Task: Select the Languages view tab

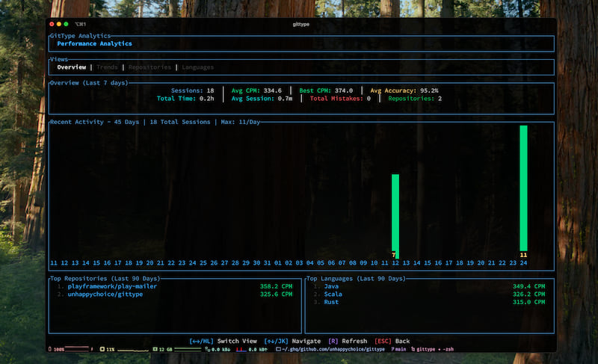Action: coord(197,67)
